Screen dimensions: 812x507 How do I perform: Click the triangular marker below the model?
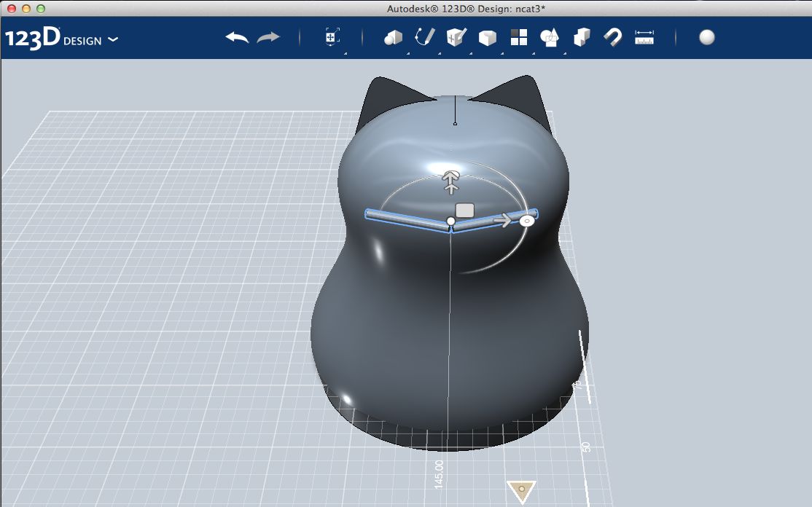pyautogui.click(x=521, y=491)
